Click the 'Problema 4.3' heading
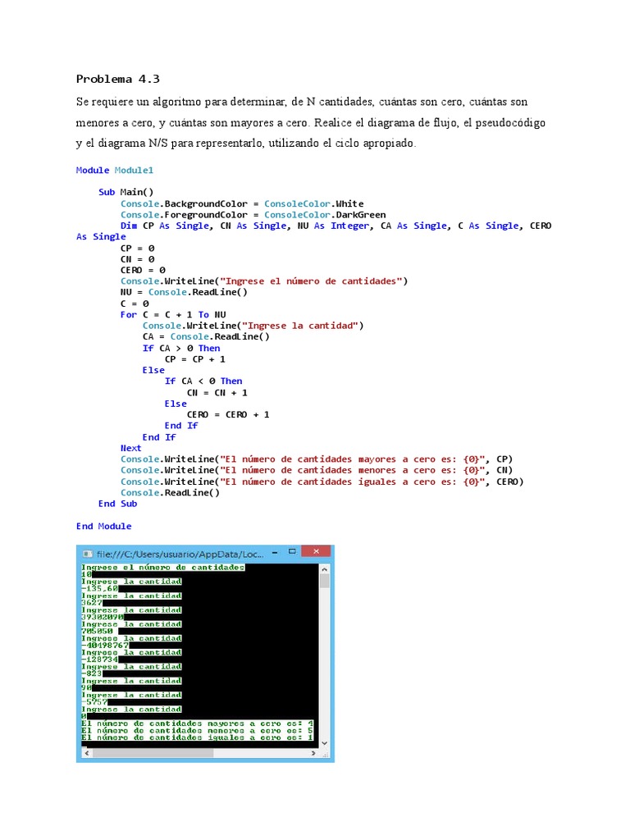 pos(118,80)
